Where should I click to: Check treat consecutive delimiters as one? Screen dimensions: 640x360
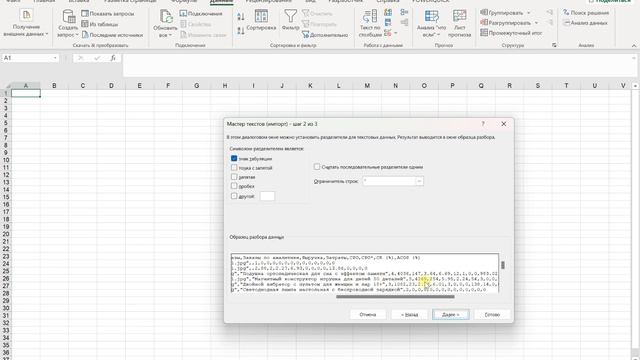(317, 167)
